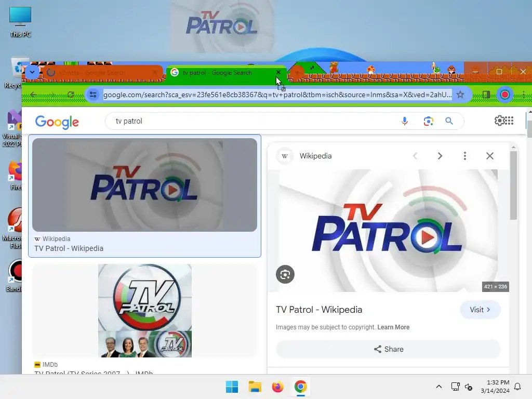Viewport: 532px width, 399px height.
Task: Open the Chrome profile avatar
Action: [504, 95]
